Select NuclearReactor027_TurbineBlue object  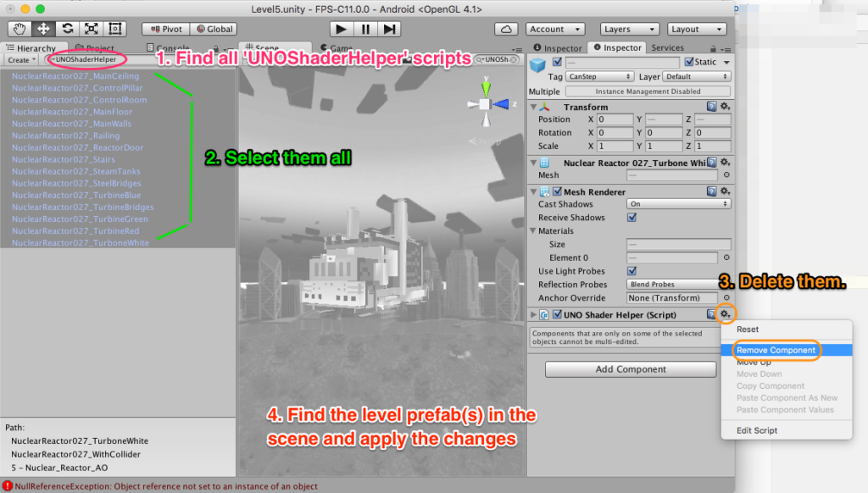76,196
